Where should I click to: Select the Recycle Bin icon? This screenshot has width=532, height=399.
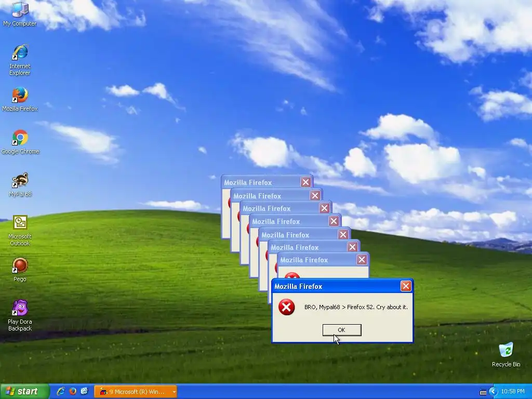(506, 354)
